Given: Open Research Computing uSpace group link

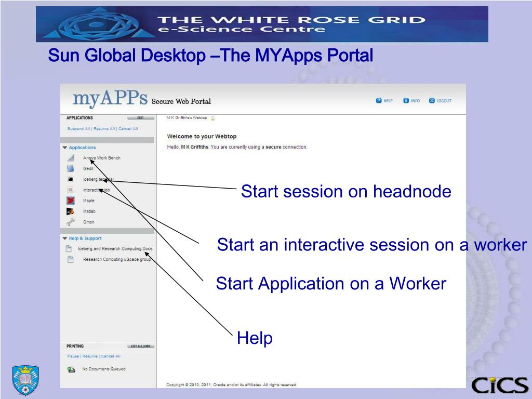Looking at the screenshot, I should (x=117, y=259).
